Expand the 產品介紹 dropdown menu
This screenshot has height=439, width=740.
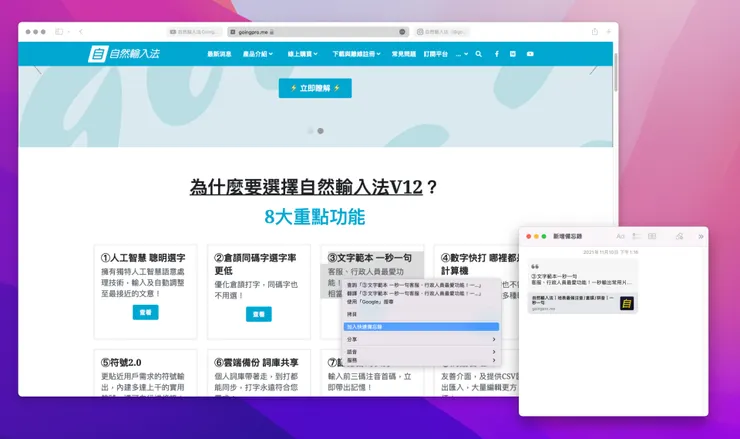(x=258, y=54)
